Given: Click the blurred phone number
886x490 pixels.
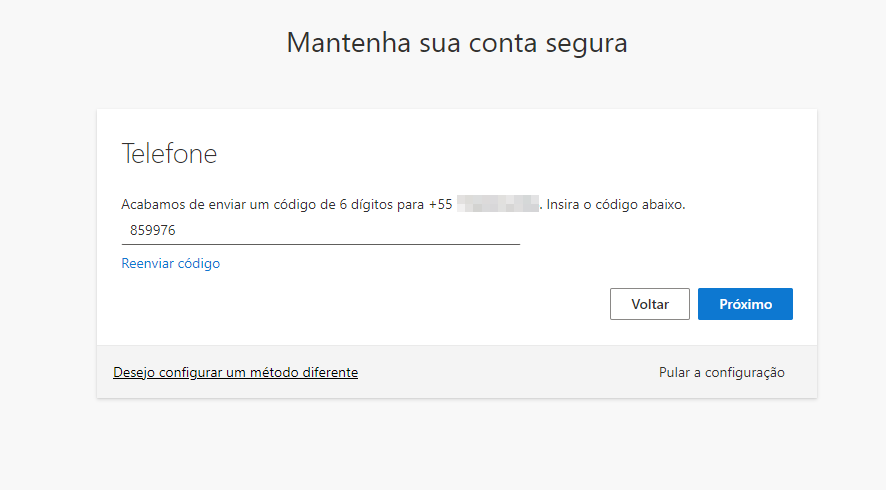Looking at the screenshot, I should coord(498,204).
